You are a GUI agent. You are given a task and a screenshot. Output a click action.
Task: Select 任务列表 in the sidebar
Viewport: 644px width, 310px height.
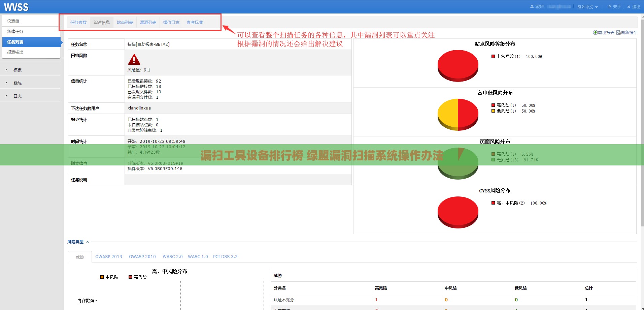31,42
